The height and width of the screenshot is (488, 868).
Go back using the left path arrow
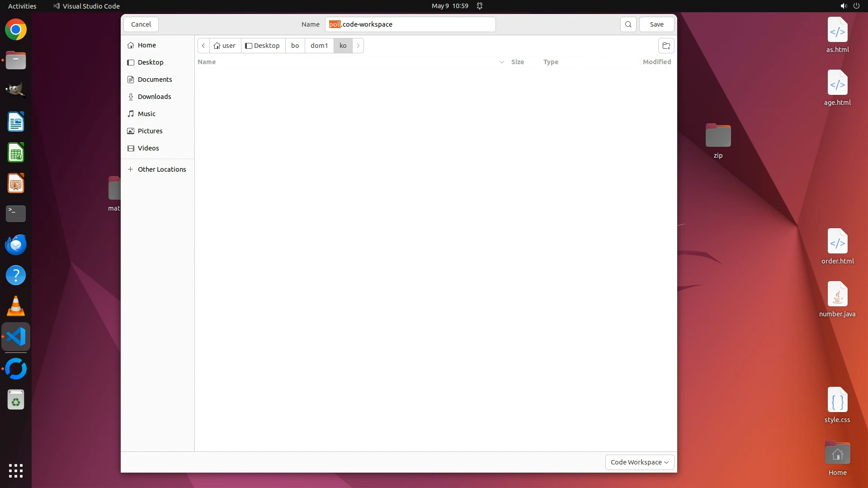click(x=203, y=46)
